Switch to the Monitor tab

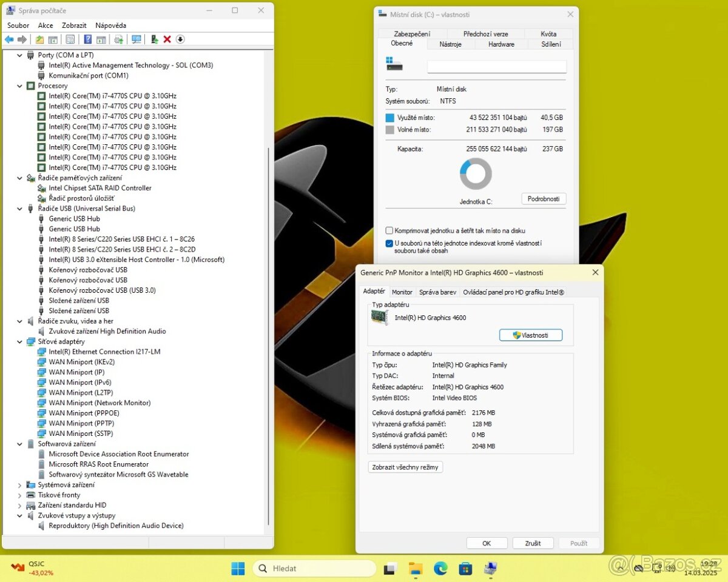coord(402,291)
